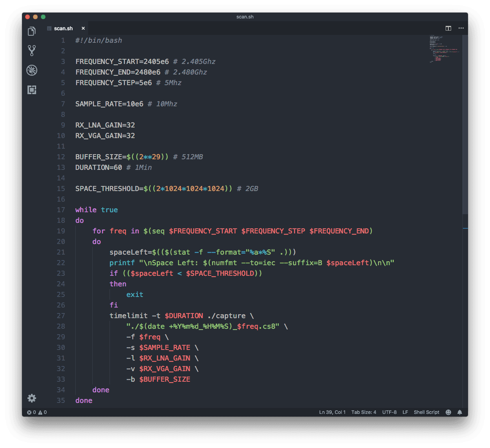Open the Debug view
Screen dimensions: 490x448
(x=32, y=70)
